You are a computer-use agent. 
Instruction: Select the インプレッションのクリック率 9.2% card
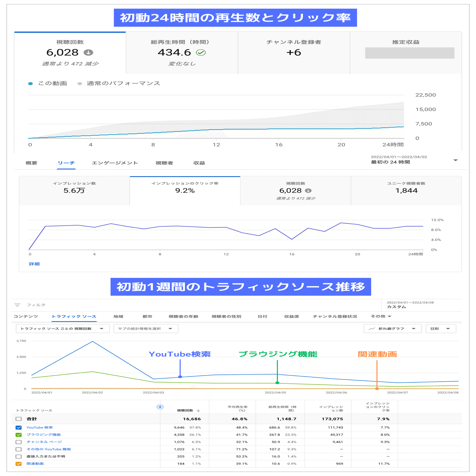185,191
